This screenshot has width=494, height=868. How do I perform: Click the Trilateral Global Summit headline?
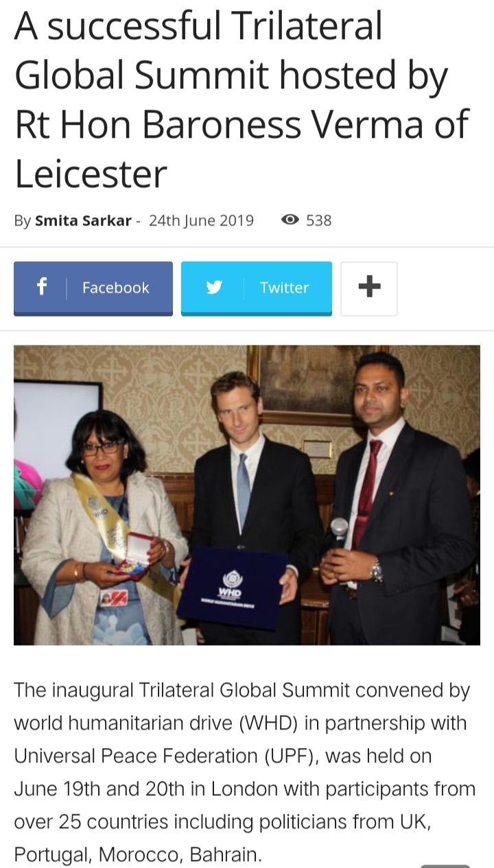coord(242,99)
